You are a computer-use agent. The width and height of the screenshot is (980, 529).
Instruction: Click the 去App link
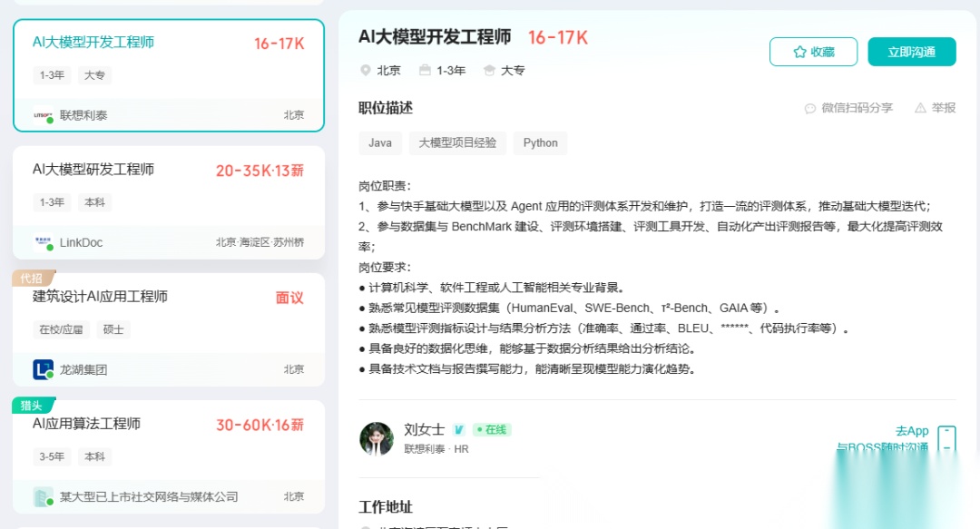tap(912, 431)
